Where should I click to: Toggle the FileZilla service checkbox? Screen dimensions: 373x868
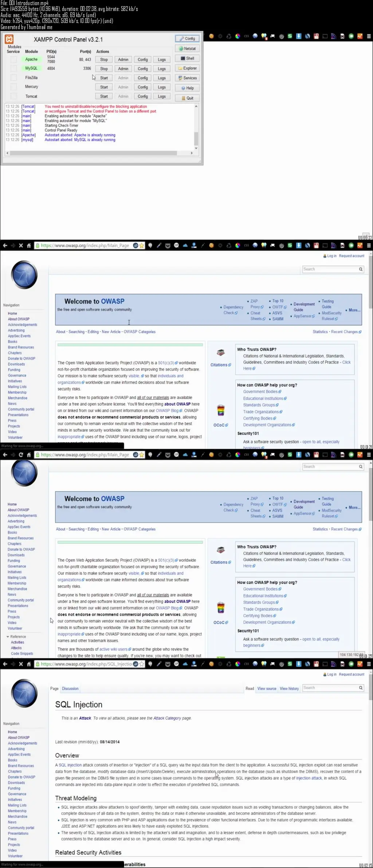point(13,78)
